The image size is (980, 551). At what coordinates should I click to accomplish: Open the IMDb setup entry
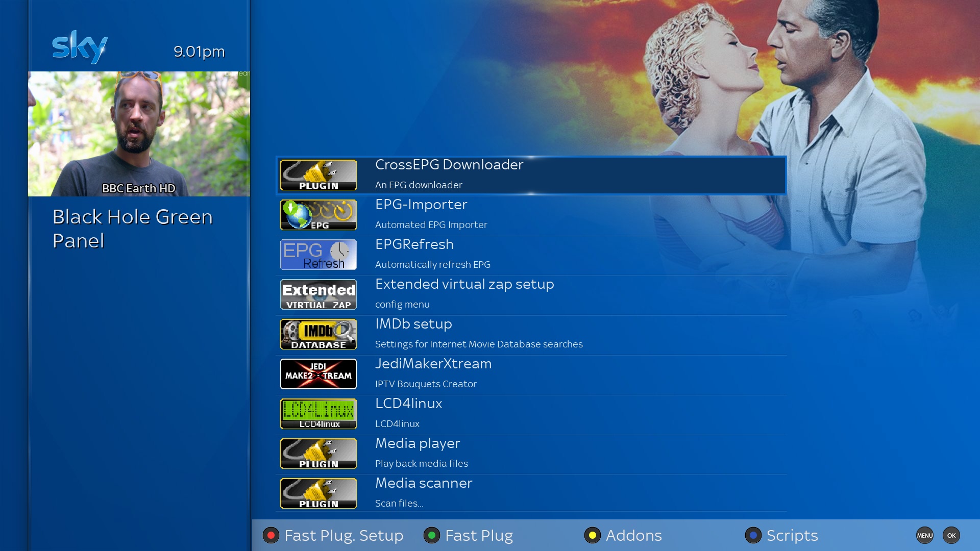[531, 334]
